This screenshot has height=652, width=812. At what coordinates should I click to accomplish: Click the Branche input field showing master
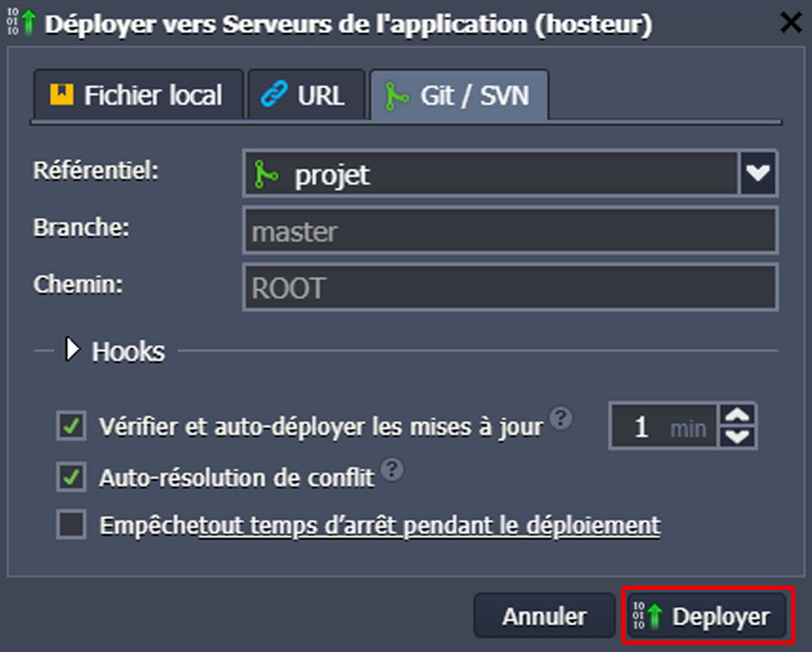click(x=510, y=231)
